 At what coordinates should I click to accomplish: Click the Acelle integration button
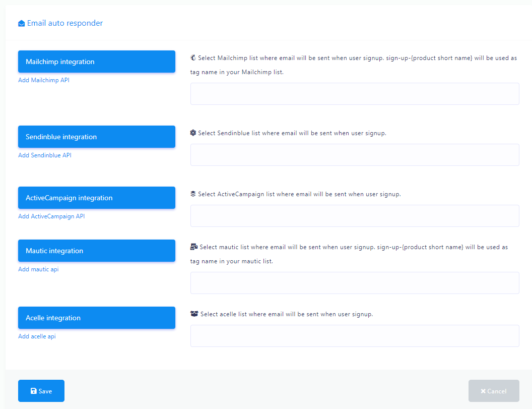[97, 318]
